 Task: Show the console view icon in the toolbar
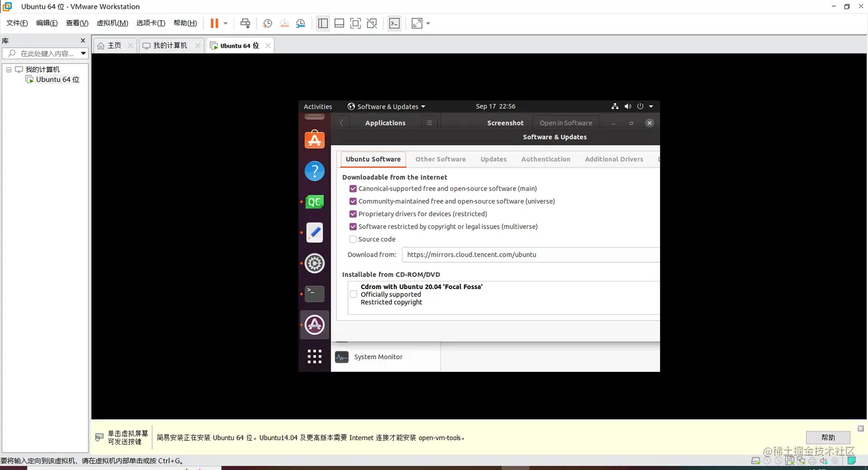tap(394, 24)
